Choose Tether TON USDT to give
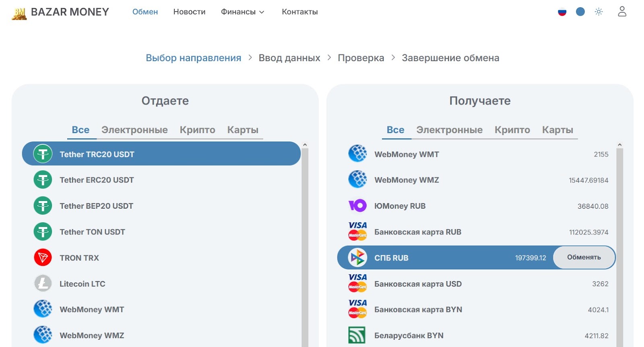Screen dimensions: 644x347 tap(161, 232)
